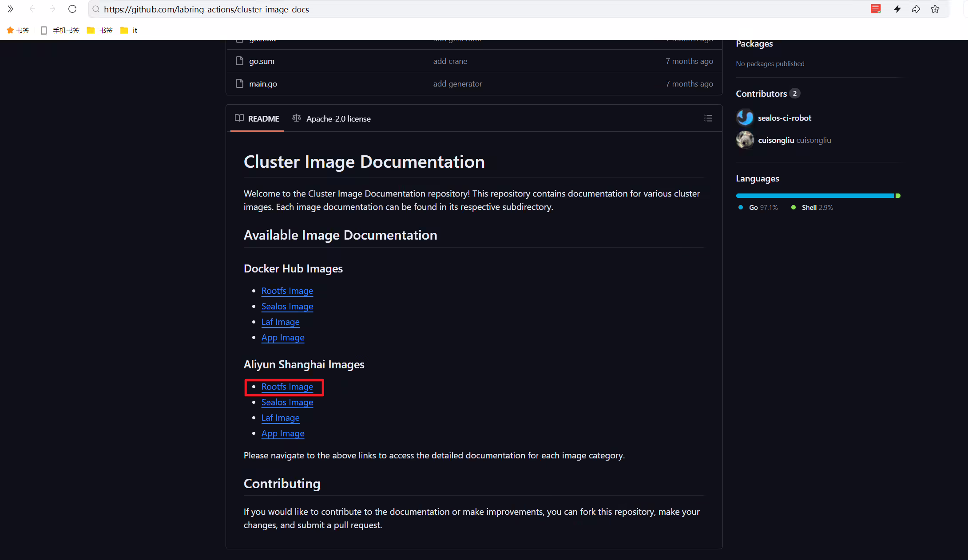Click the main.go file icon
This screenshot has height=560, width=968.
pyautogui.click(x=240, y=83)
